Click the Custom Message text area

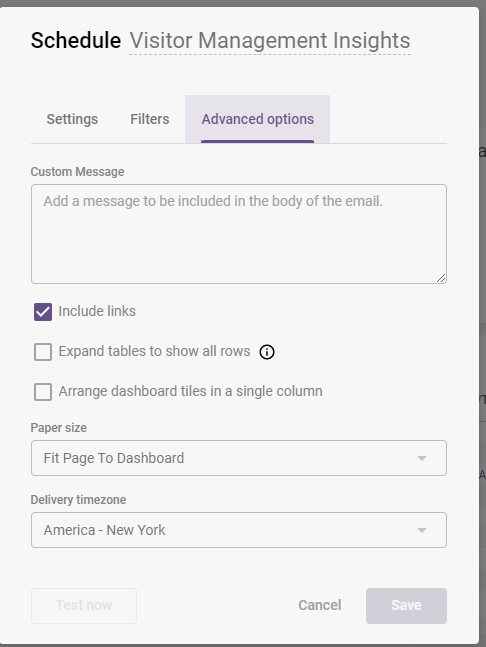239,234
